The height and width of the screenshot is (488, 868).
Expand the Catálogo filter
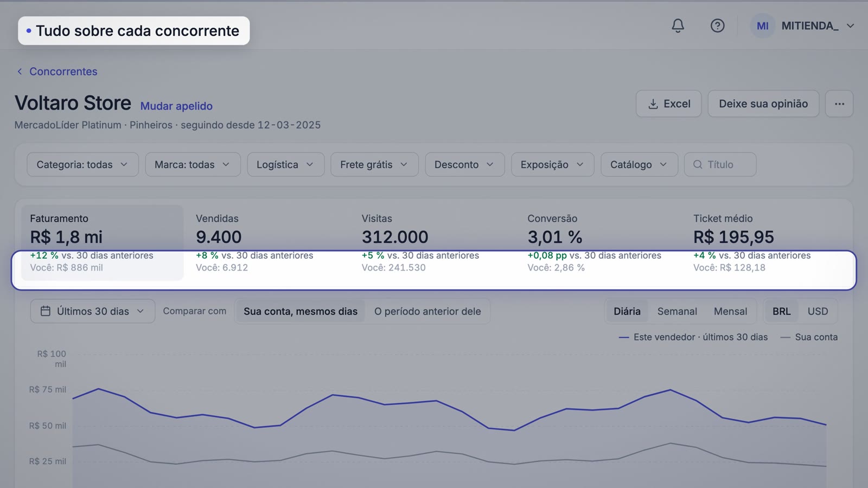(639, 164)
